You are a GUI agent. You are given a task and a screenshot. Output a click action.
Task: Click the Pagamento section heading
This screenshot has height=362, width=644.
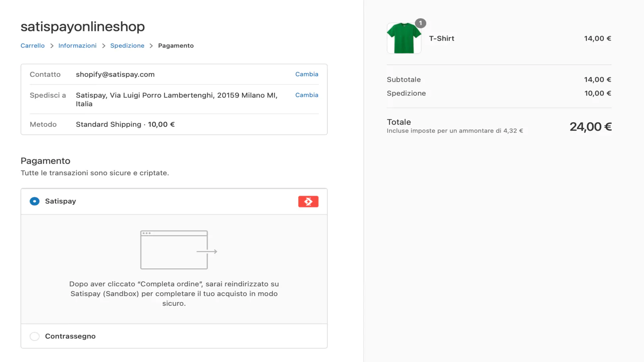[45, 161]
